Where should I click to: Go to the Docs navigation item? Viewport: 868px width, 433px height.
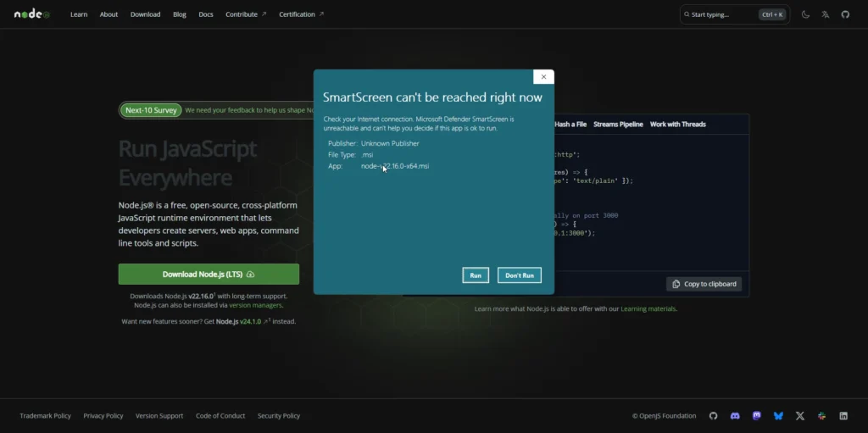(x=206, y=14)
